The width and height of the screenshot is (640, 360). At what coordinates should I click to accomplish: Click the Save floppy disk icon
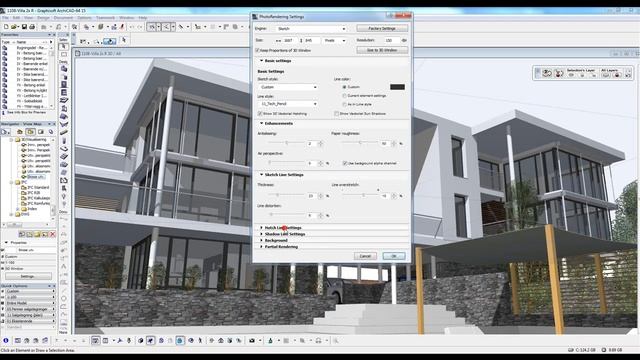click(24, 27)
